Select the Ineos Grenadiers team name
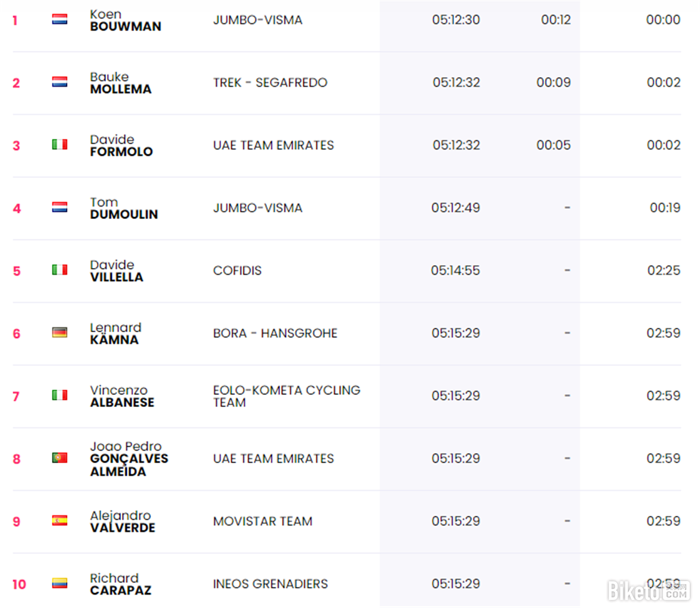This screenshot has width=700, height=608. pyautogui.click(x=270, y=584)
